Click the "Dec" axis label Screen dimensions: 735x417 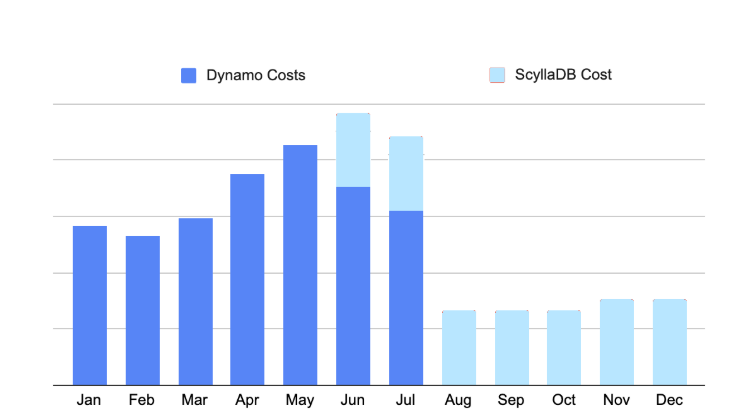(669, 400)
